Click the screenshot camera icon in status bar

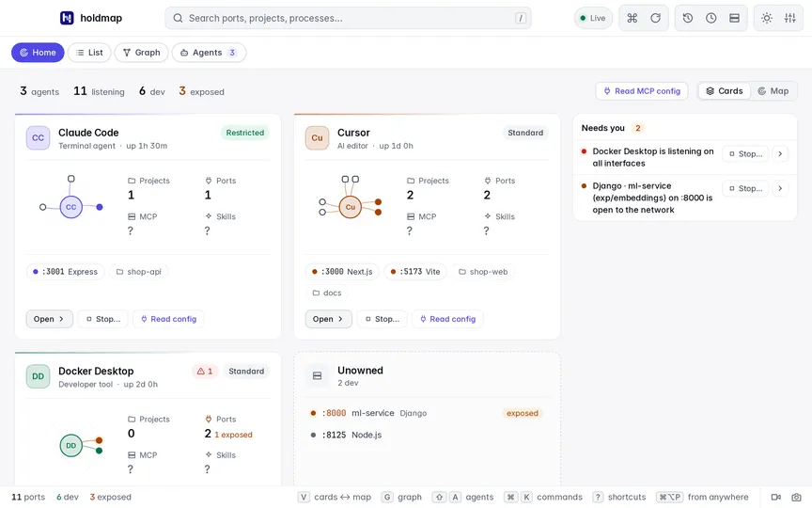tap(796, 497)
